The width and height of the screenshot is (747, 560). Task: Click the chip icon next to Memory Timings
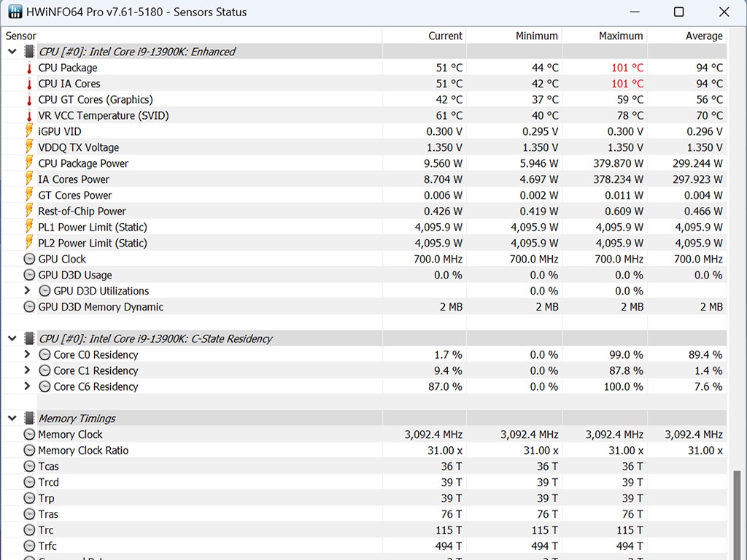pyautogui.click(x=29, y=419)
